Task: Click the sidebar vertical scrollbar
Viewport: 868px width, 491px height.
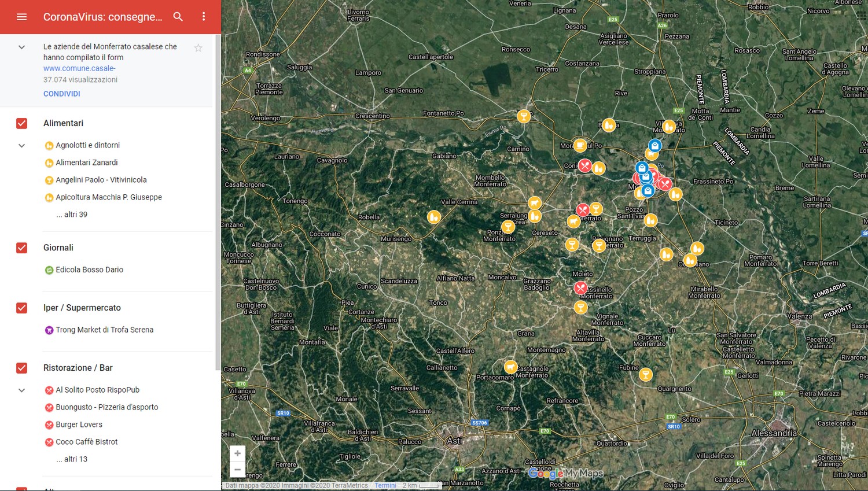Action: [x=218, y=202]
